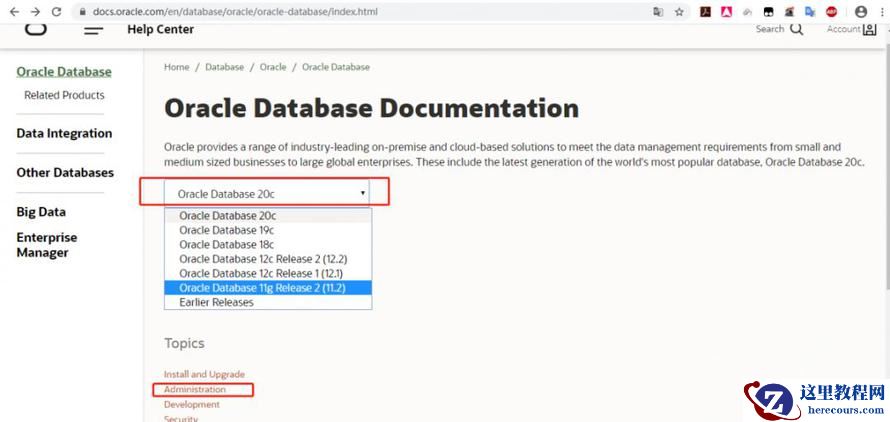Click the Google Translate extension icon
Image resolution: width=890 pixels, height=422 pixels.
(x=810, y=12)
